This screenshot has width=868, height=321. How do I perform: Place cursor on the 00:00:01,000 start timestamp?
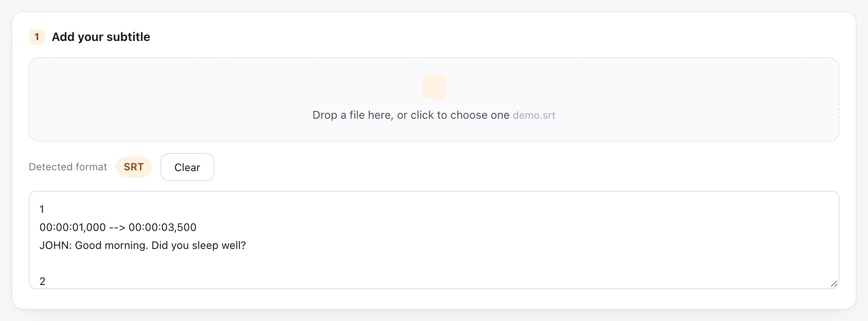point(73,227)
